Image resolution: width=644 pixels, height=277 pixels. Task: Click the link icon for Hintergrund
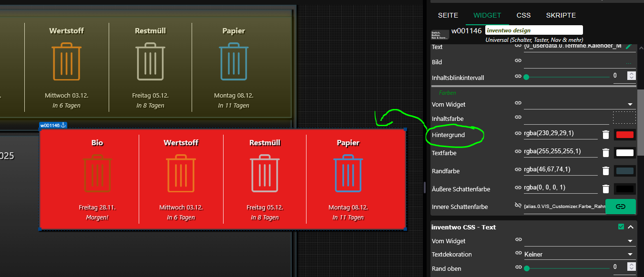[x=518, y=134]
